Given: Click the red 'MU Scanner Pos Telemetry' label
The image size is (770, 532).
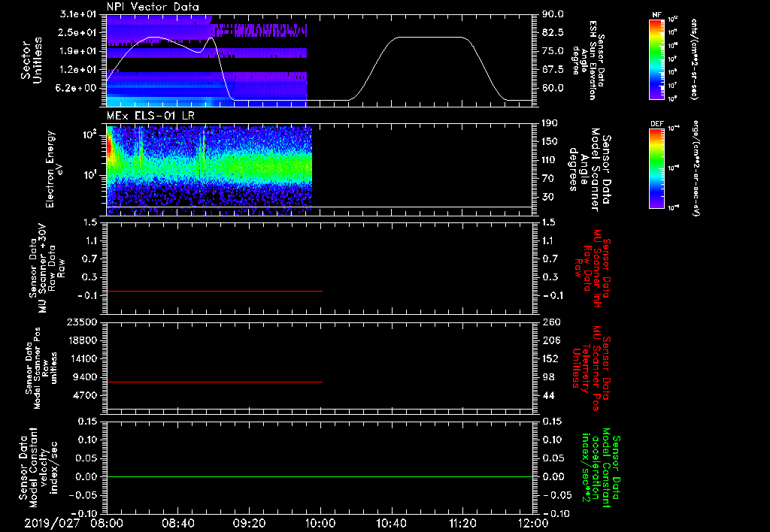Looking at the screenshot, I should point(592,368).
